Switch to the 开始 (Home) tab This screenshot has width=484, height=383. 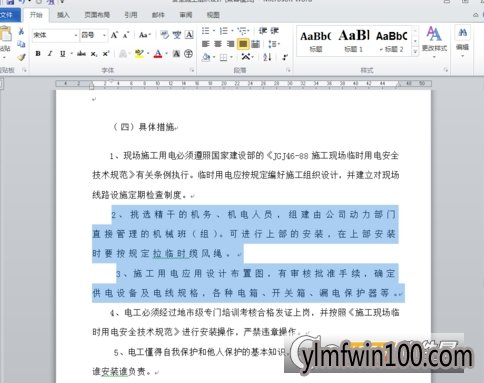[36, 15]
